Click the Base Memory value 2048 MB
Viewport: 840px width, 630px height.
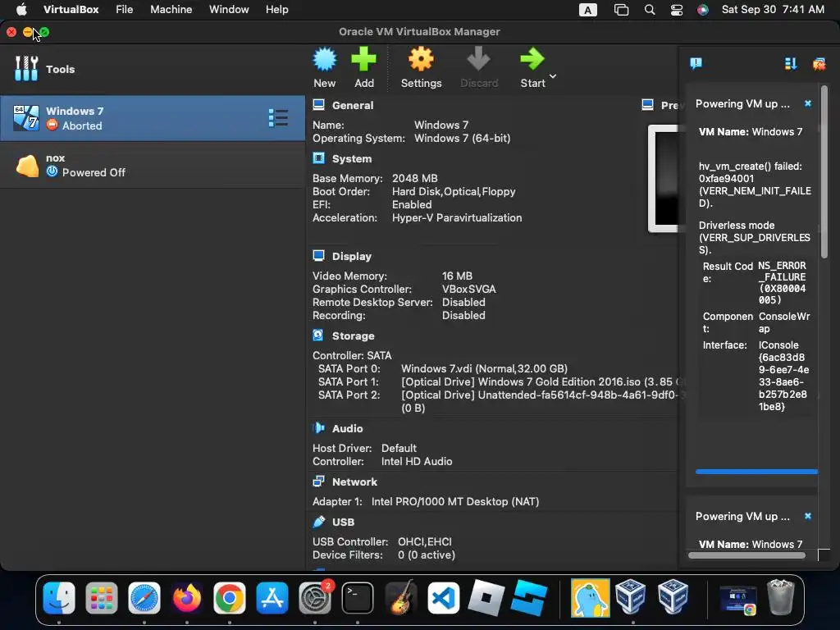(414, 178)
